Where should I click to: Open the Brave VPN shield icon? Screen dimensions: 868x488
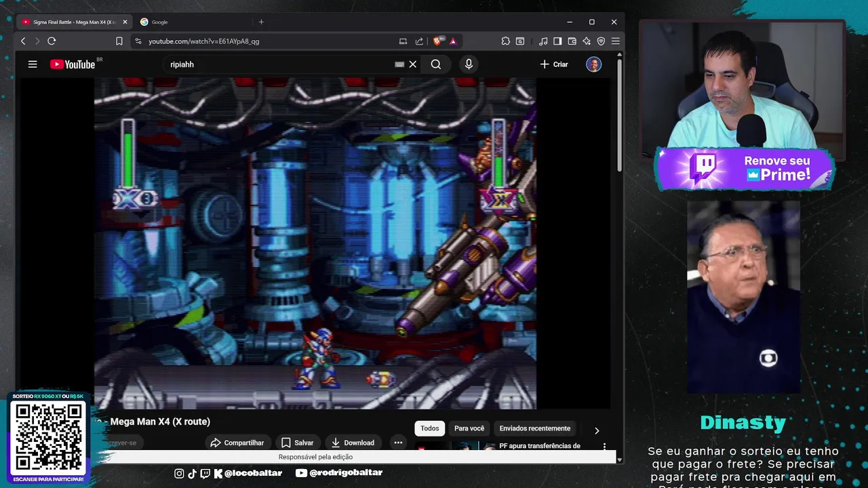point(601,41)
